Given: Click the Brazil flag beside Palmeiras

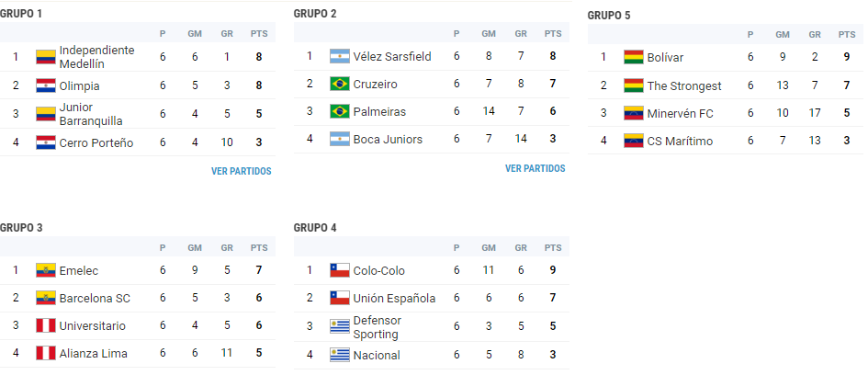Looking at the screenshot, I should [x=340, y=111].
